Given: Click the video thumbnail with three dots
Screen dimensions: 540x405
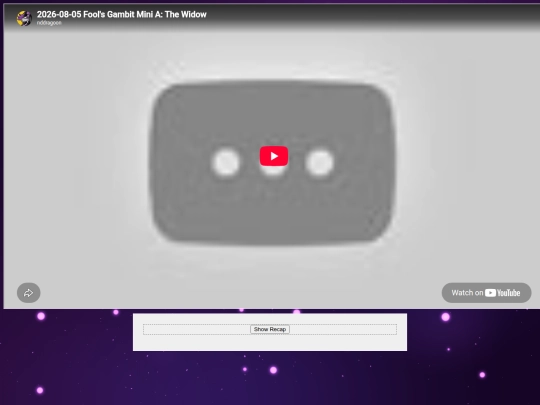Looking at the screenshot, I should coord(272,162).
